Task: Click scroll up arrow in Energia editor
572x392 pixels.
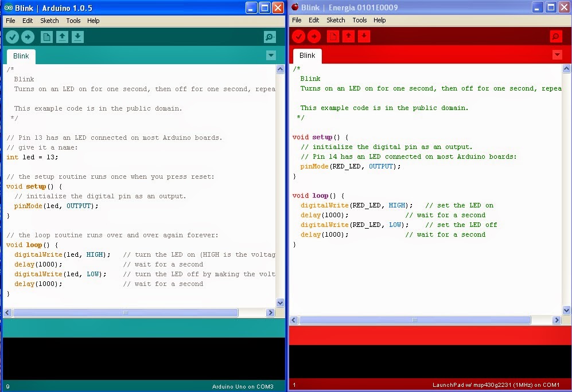Action: pyautogui.click(x=566, y=69)
